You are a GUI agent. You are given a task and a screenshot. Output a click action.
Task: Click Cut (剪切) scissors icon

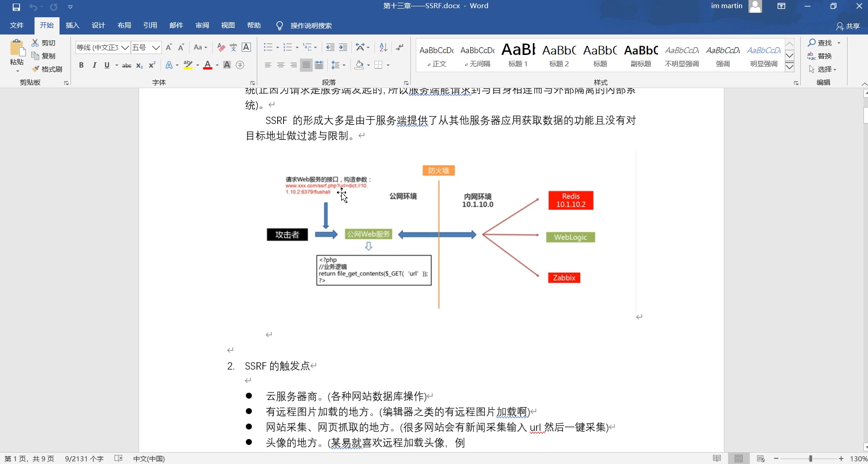35,43
